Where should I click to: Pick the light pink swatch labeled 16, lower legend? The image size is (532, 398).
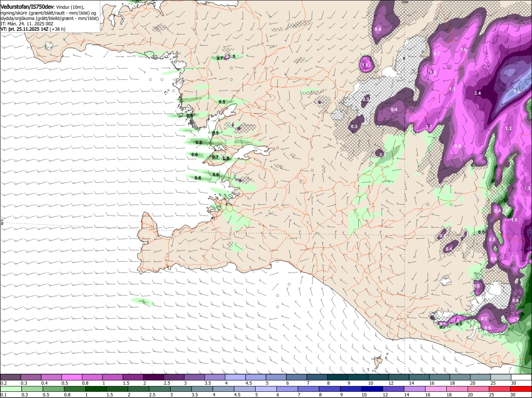click(436, 389)
